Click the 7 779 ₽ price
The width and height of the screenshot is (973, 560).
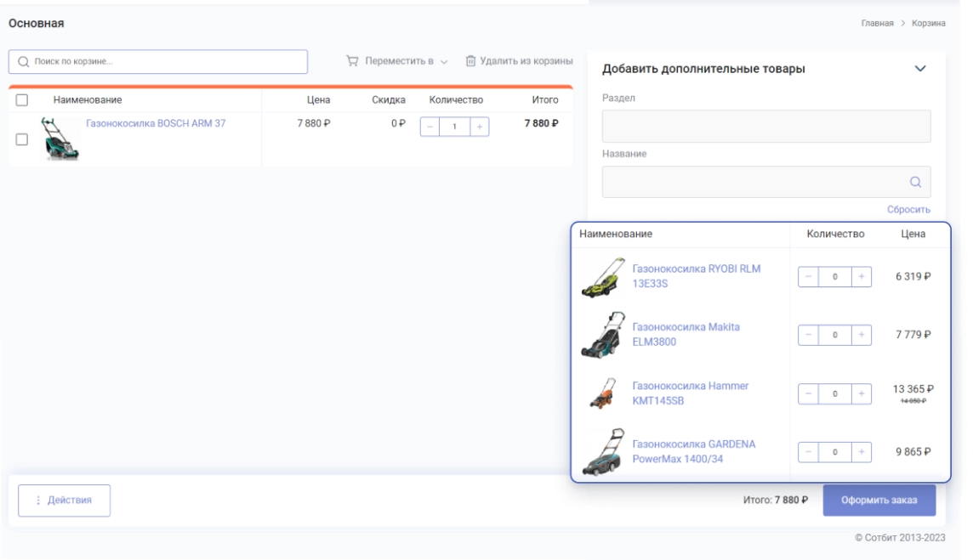pyautogui.click(x=913, y=335)
